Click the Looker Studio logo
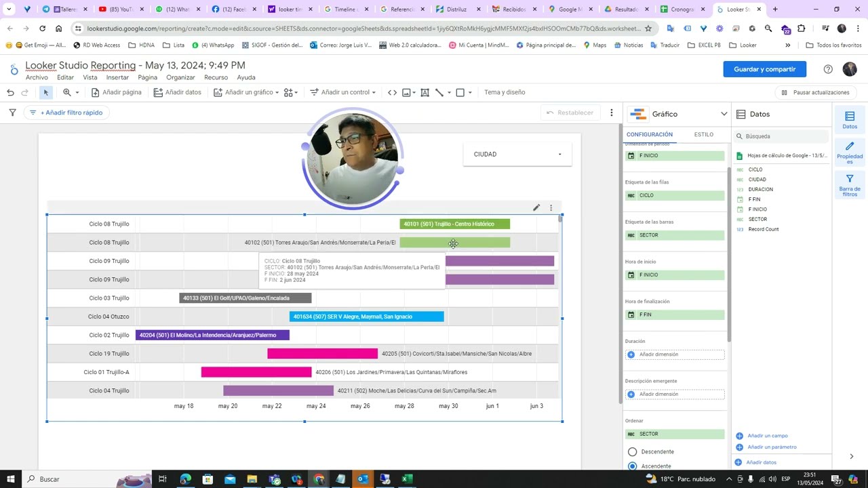 click(x=15, y=70)
